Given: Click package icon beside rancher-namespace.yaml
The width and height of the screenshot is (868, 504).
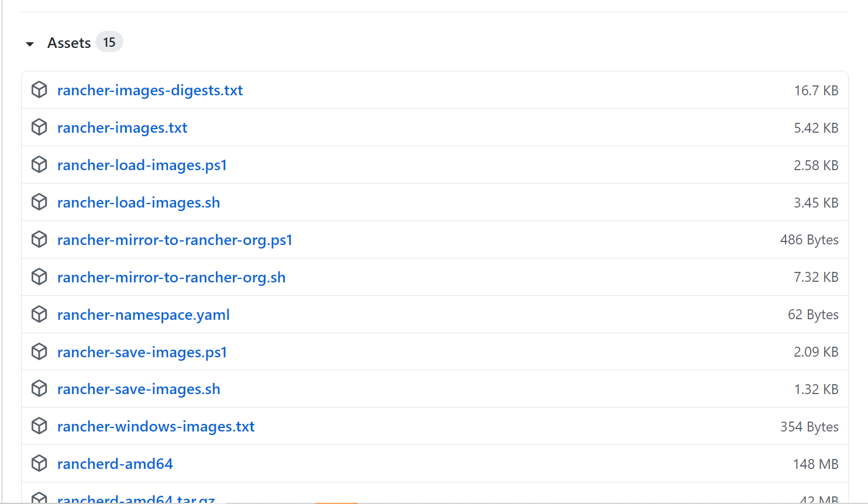Looking at the screenshot, I should (39, 315).
